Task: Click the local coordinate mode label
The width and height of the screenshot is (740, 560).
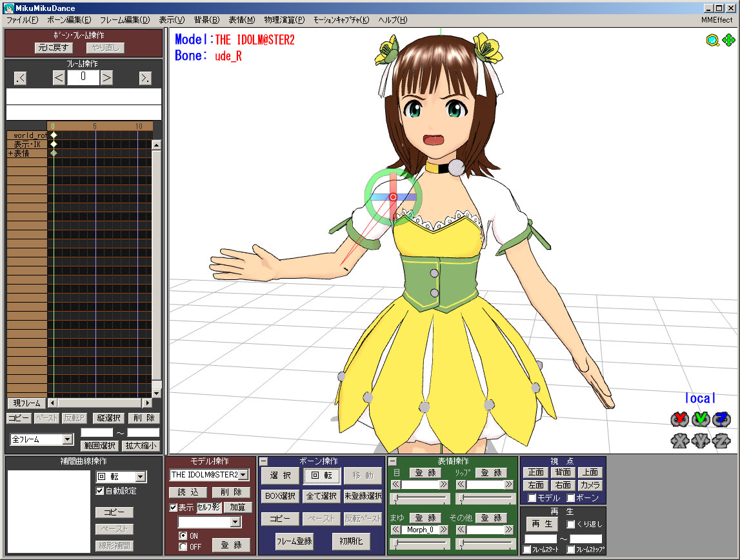Action: [x=701, y=398]
